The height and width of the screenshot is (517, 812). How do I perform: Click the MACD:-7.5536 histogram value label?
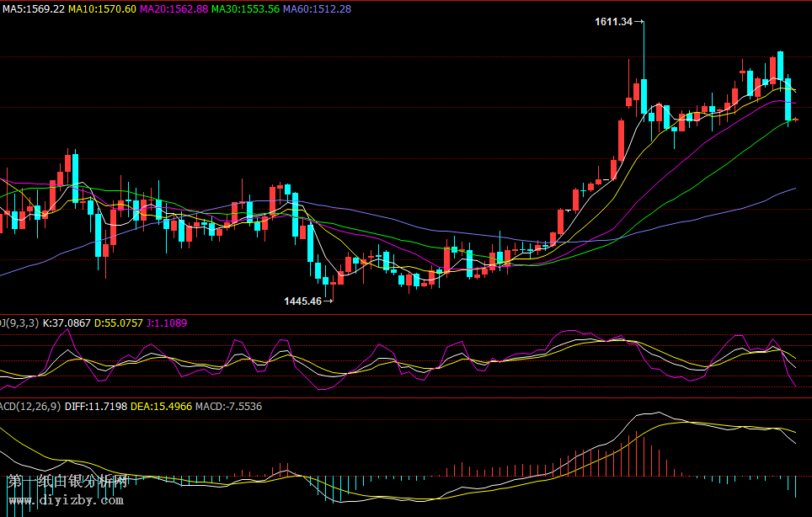[228, 407]
